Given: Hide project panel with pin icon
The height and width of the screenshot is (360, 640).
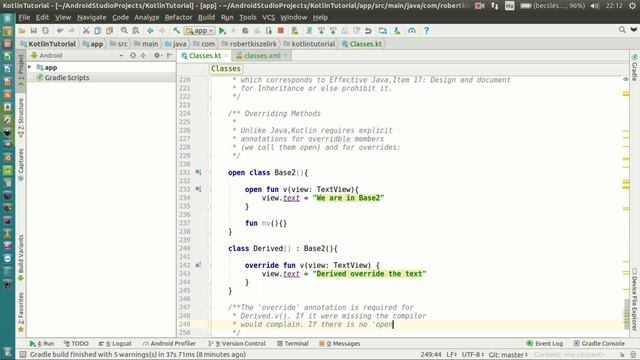Looking at the screenshot, I should pyautogui.click(x=170, y=56).
